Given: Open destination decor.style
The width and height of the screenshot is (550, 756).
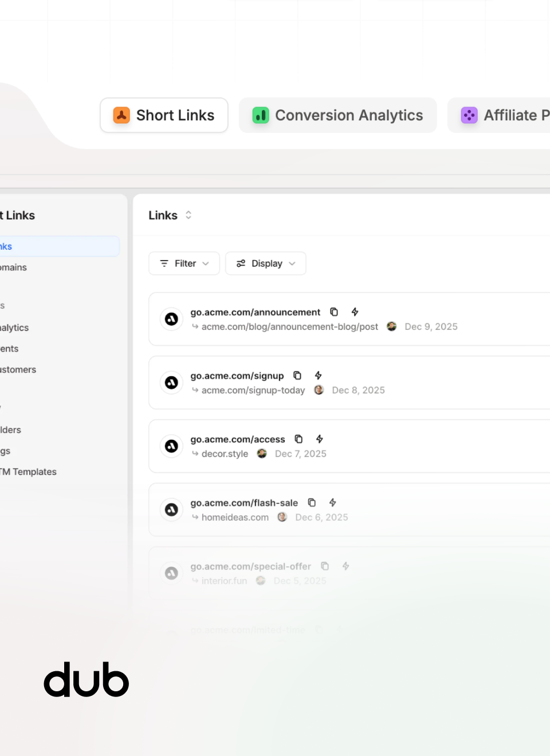Looking at the screenshot, I should 225,454.
